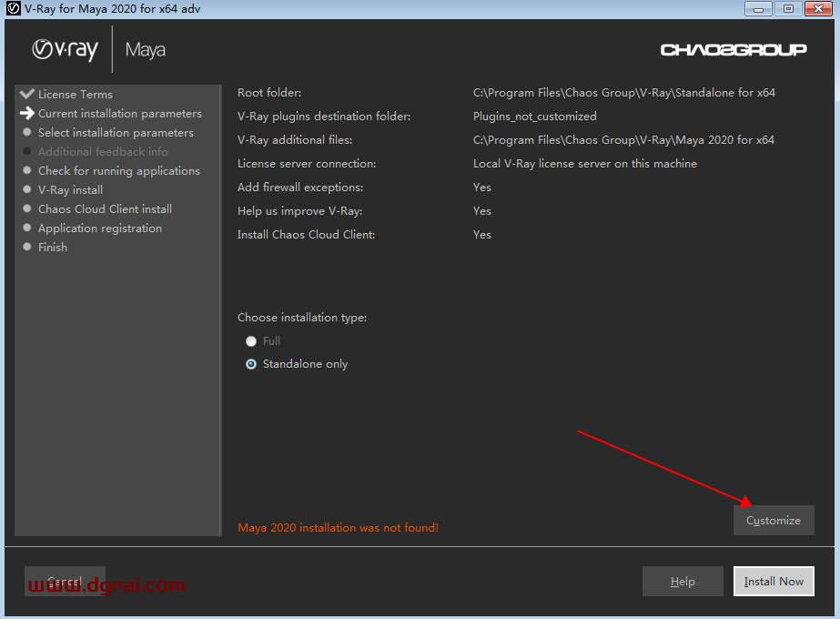The image size is (840, 619).
Task: Click the V-Ray logo in header
Action: click(65, 49)
